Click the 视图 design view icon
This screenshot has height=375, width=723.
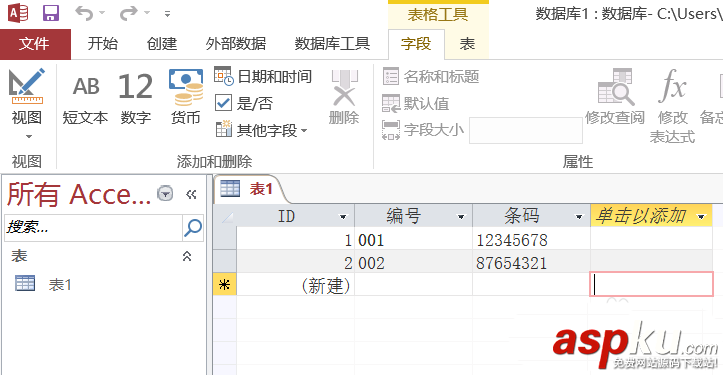coord(27,86)
